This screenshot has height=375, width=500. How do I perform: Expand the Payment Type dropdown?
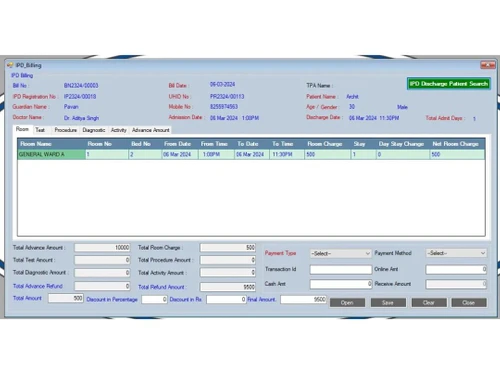[x=340, y=254]
